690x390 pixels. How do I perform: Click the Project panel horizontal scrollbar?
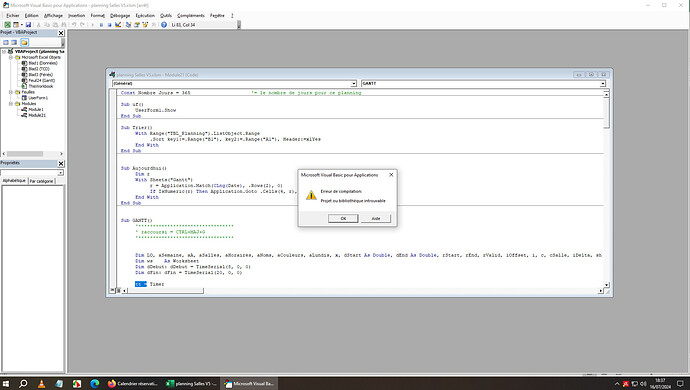click(x=33, y=154)
